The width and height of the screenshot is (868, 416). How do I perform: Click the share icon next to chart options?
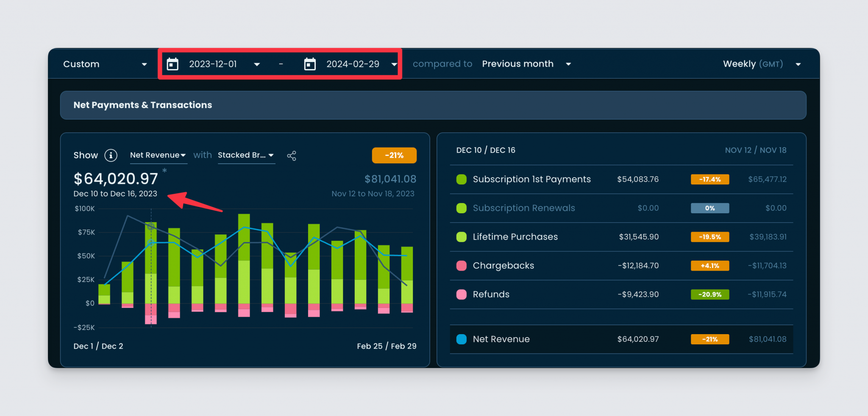292,156
